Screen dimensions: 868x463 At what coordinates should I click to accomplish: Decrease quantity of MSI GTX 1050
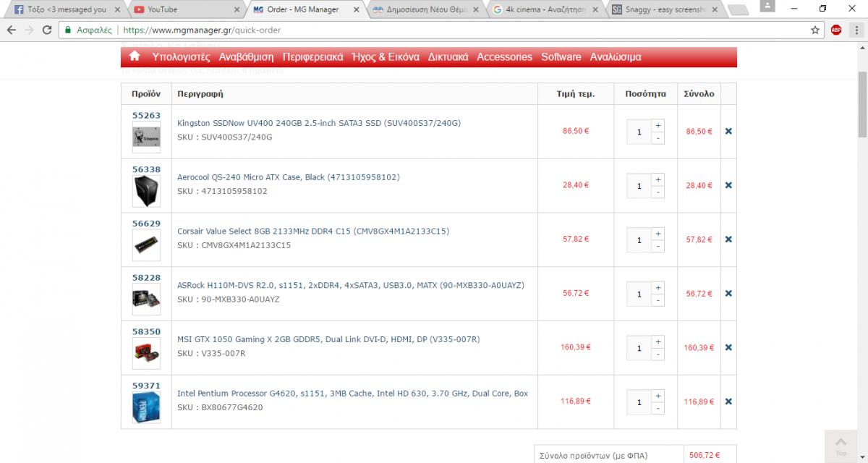(658, 354)
